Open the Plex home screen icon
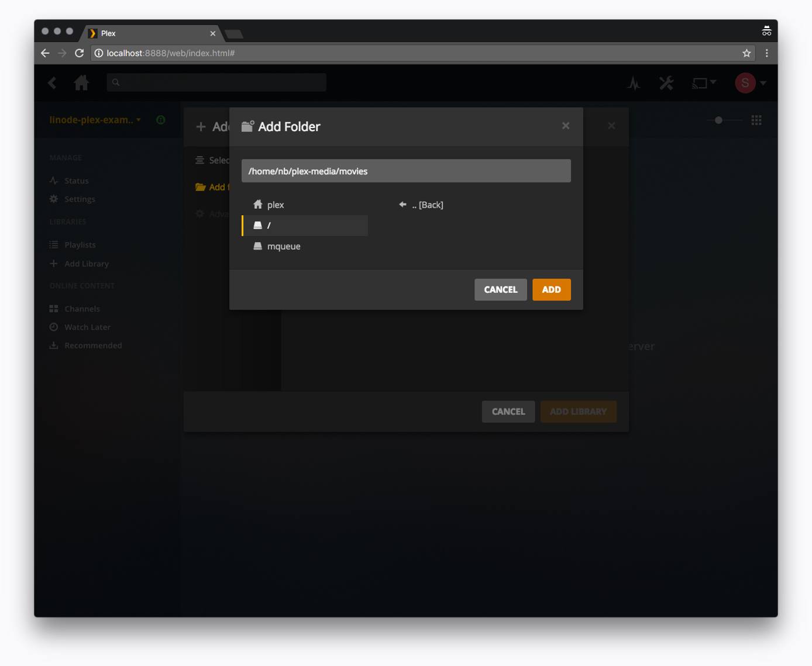 [x=81, y=82]
